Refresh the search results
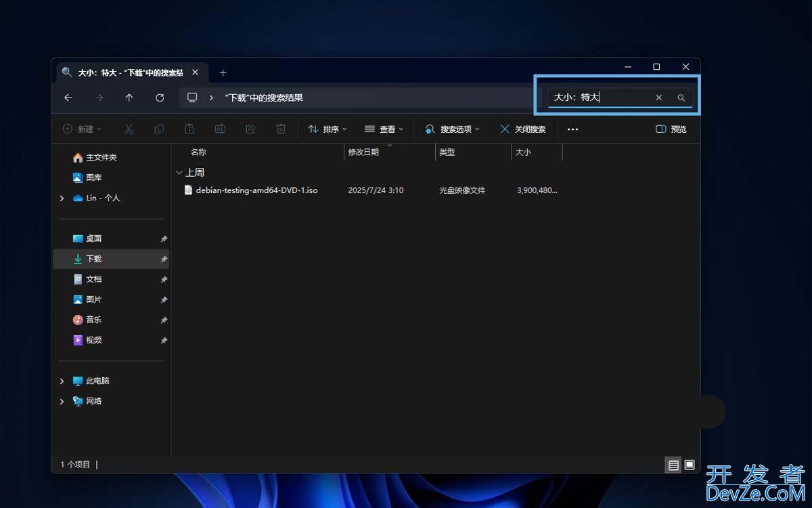The width and height of the screenshot is (812, 508). tap(160, 98)
